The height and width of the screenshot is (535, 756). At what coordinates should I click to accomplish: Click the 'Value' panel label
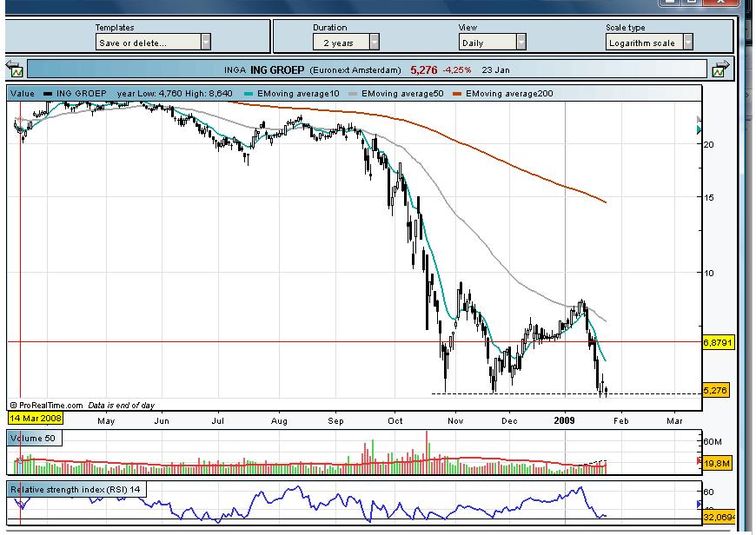pyautogui.click(x=23, y=94)
